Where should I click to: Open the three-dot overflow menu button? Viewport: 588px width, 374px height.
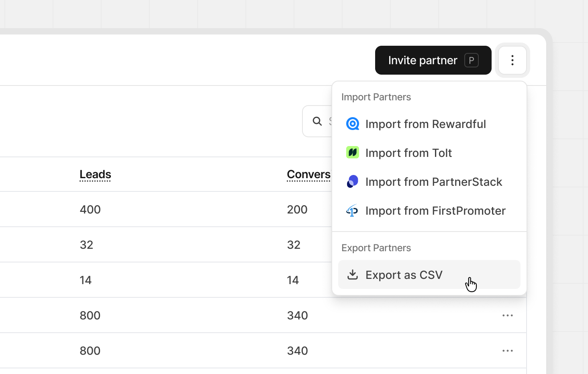tap(512, 60)
